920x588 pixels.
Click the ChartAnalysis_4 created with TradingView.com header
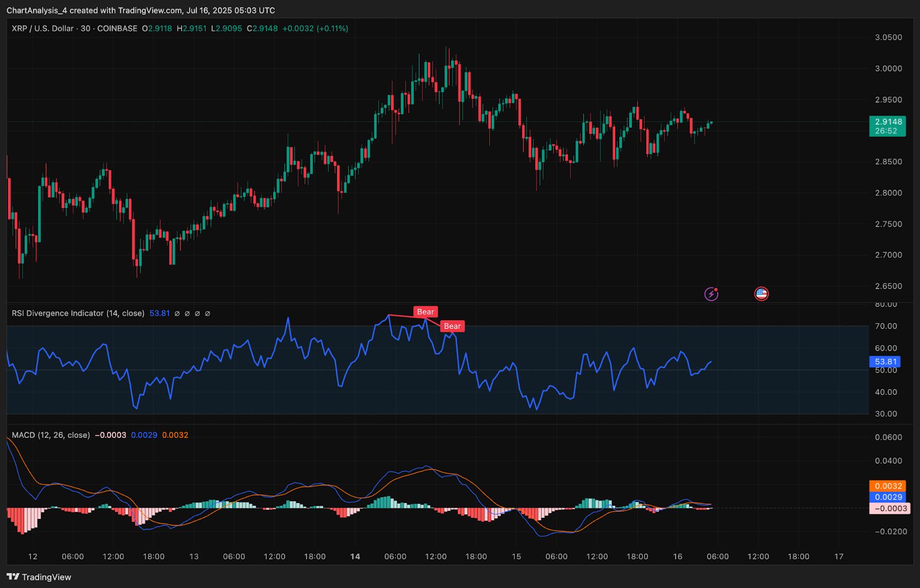(x=141, y=10)
